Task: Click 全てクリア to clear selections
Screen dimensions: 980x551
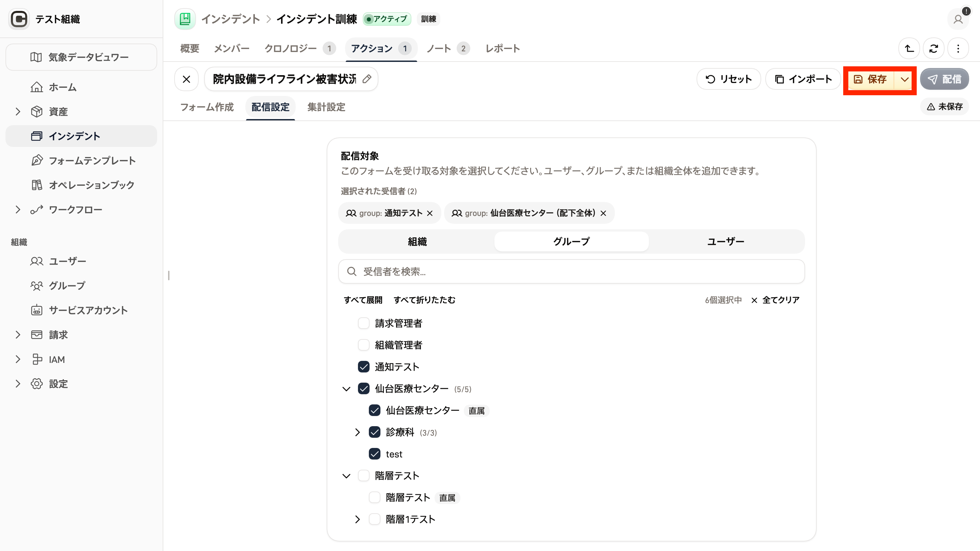Action: [775, 300]
